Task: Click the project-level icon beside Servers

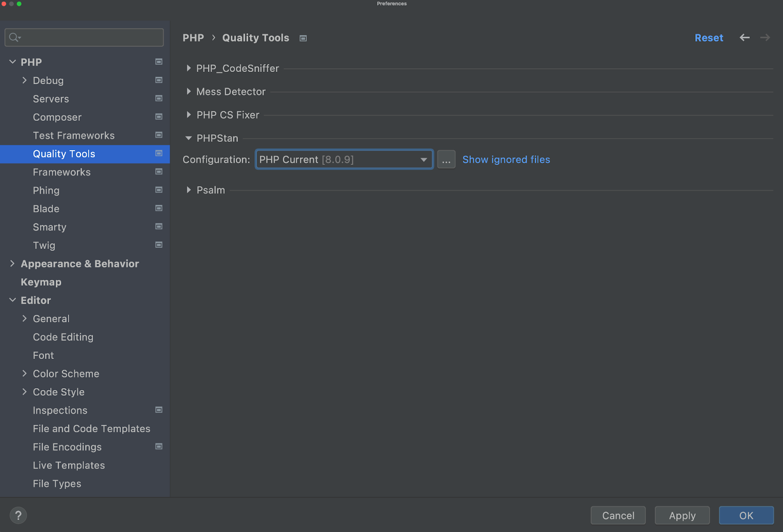Action: (x=159, y=98)
